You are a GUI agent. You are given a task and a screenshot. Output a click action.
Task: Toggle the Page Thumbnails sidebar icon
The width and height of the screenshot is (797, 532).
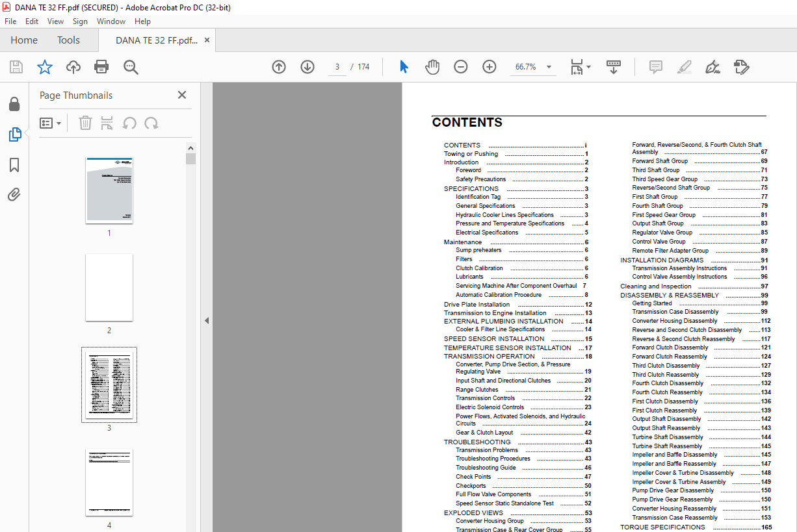pyautogui.click(x=14, y=134)
